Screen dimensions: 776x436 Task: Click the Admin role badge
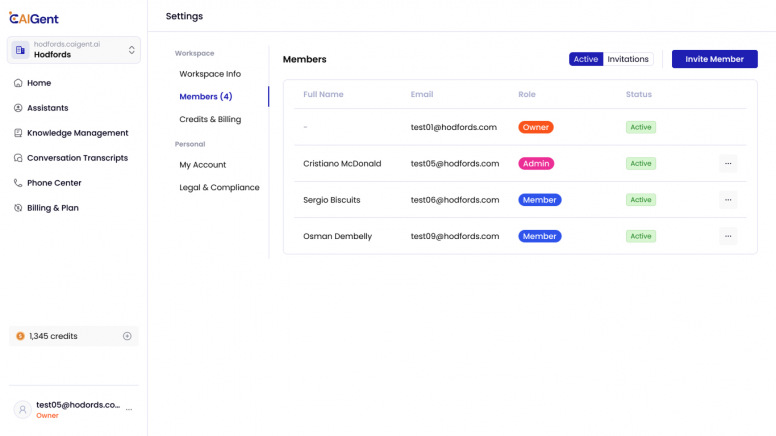click(536, 163)
